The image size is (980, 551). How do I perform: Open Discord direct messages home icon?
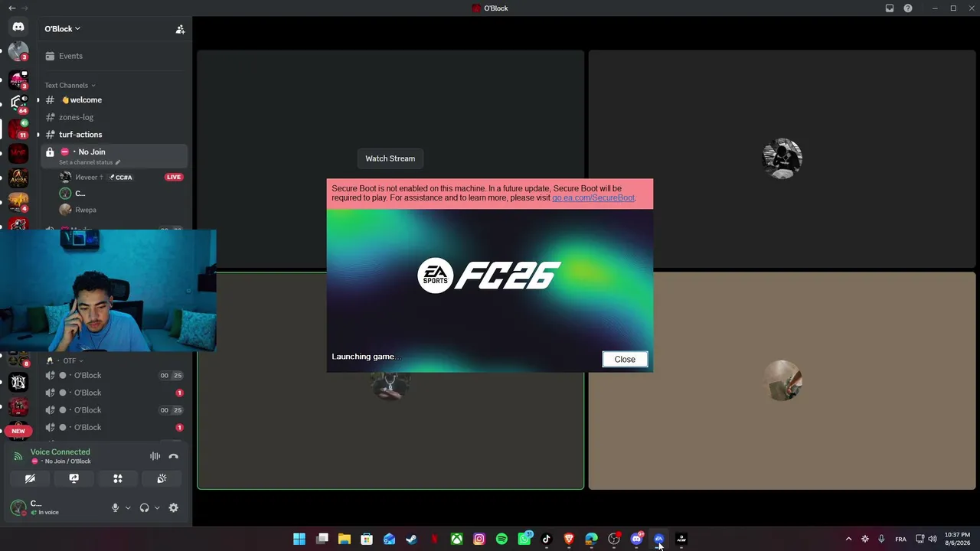click(x=18, y=28)
